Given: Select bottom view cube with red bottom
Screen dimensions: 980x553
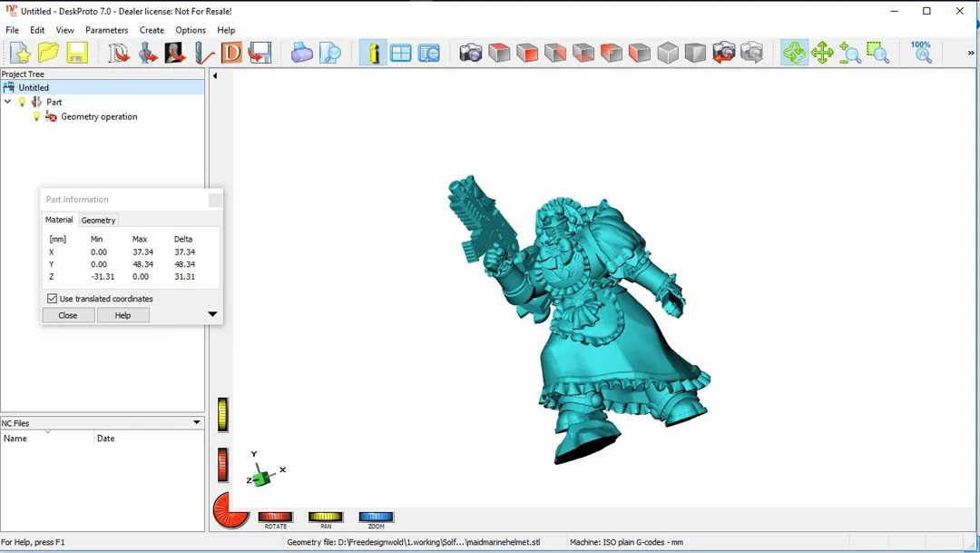Looking at the screenshot, I should (x=583, y=54).
